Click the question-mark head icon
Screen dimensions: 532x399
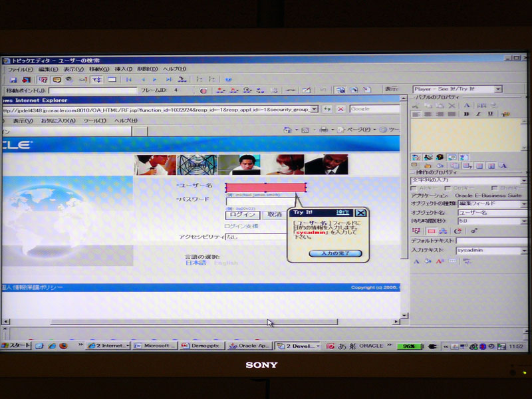[x=440, y=157]
